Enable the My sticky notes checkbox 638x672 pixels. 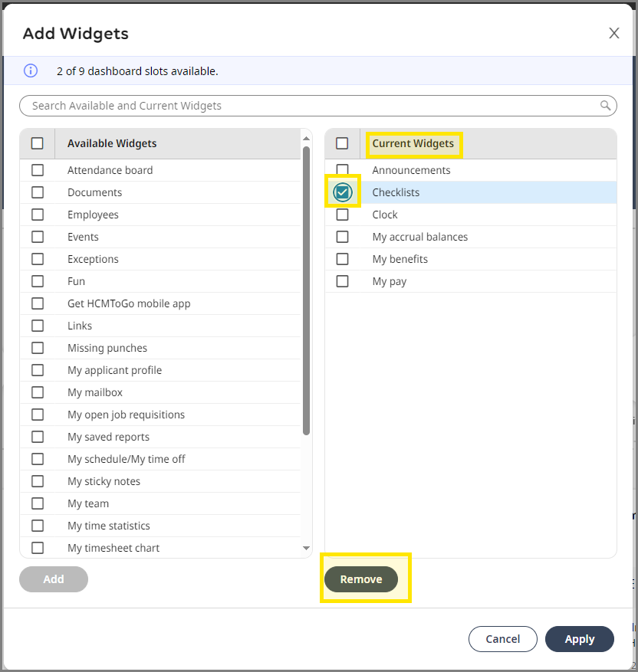pos(38,481)
